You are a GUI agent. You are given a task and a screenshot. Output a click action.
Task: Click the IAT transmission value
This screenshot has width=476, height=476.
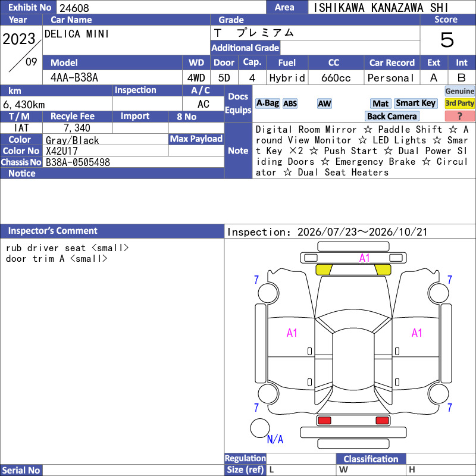coord(21,128)
